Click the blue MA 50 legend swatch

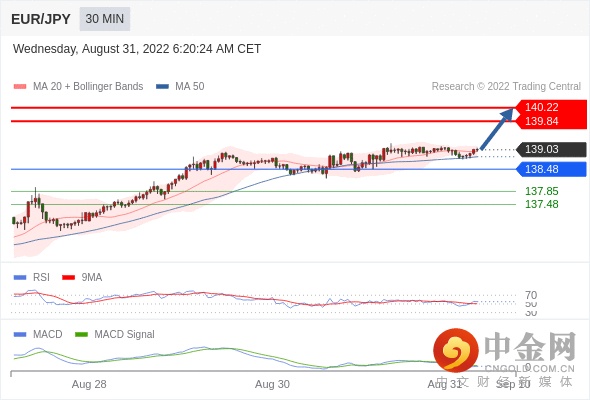(x=162, y=87)
